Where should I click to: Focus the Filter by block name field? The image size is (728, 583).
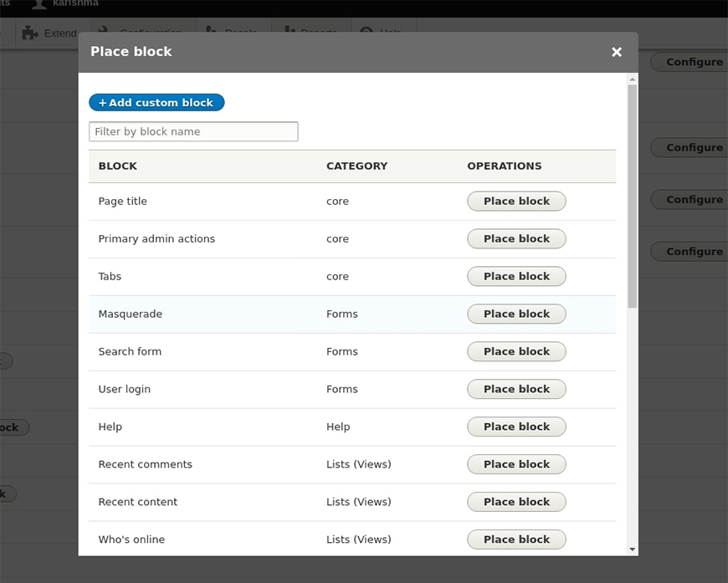pos(193,131)
